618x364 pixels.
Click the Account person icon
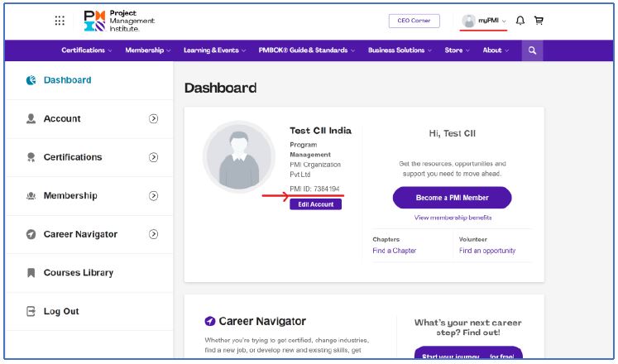31,118
